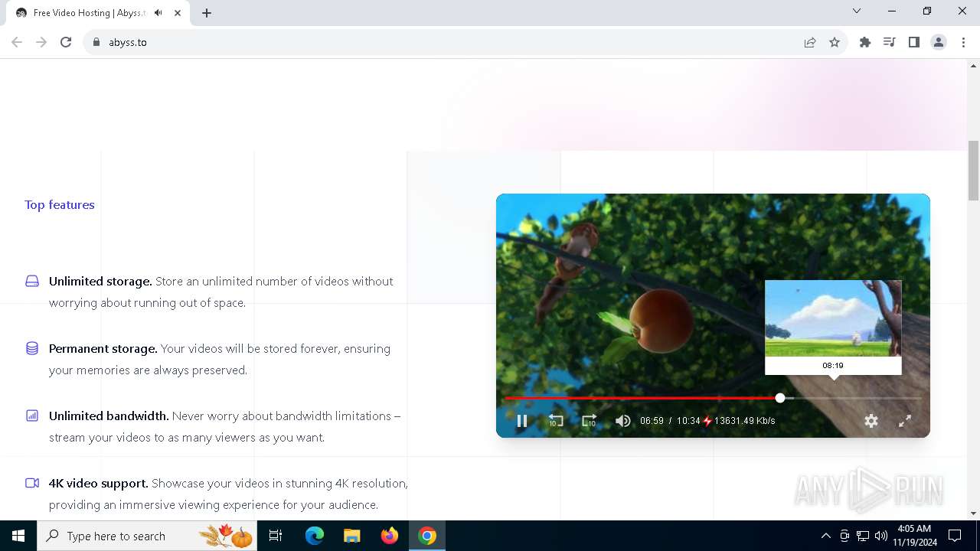Open Chrome three-dot menu
980x551 pixels.
963,42
